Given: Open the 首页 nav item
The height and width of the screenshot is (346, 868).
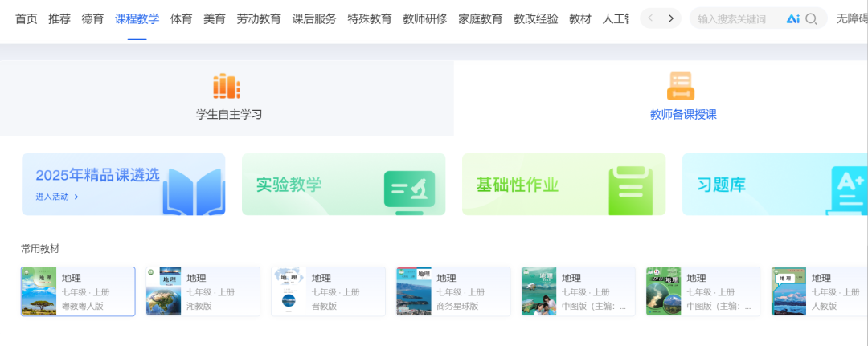Looking at the screenshot, I should 26,18.
